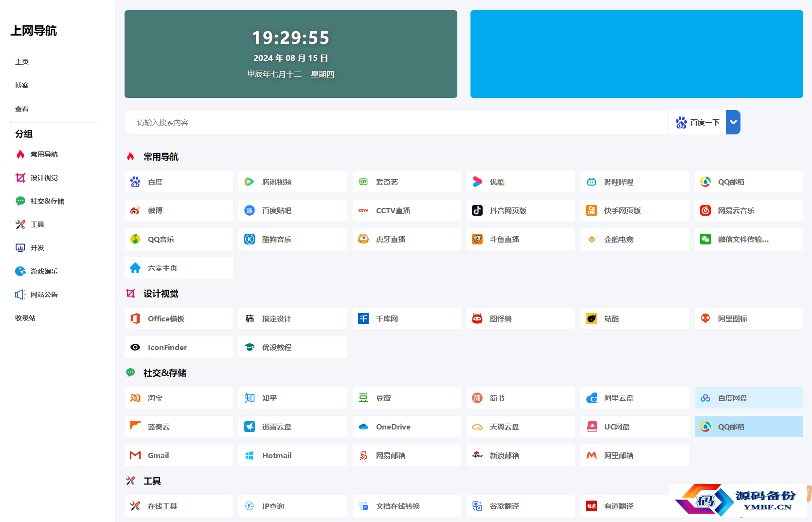Image resolution: width=812 pixels, height=522 pixels.
Task: Click the 千库网 blue icon
Action: coord(363,318)
